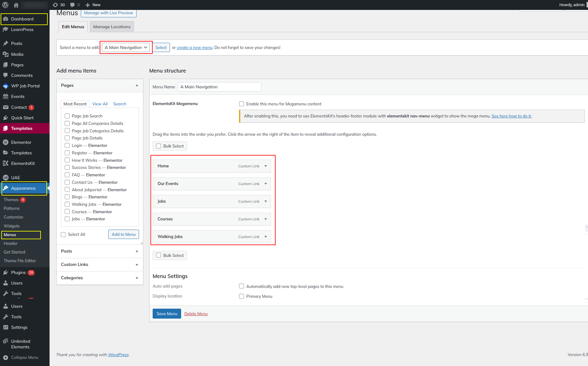Click the Menu Name text field
This screenshot has height=366, width=588.
219,87
